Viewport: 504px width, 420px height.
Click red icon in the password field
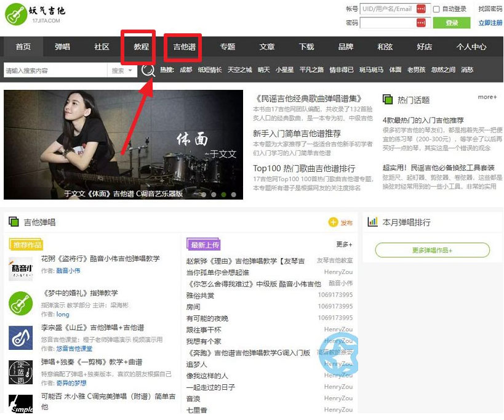pyautogui.click(x=421, y=23)
